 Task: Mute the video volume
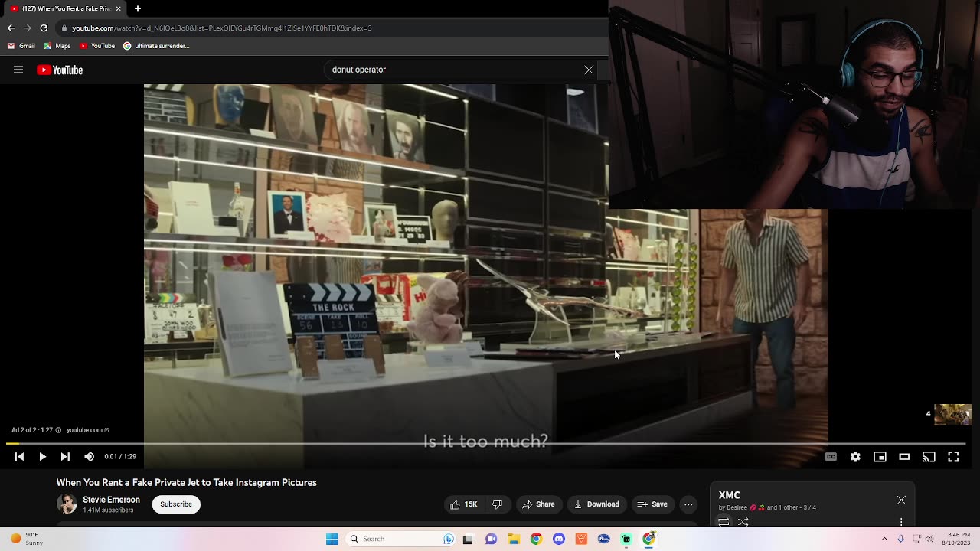tap(90, 457)
